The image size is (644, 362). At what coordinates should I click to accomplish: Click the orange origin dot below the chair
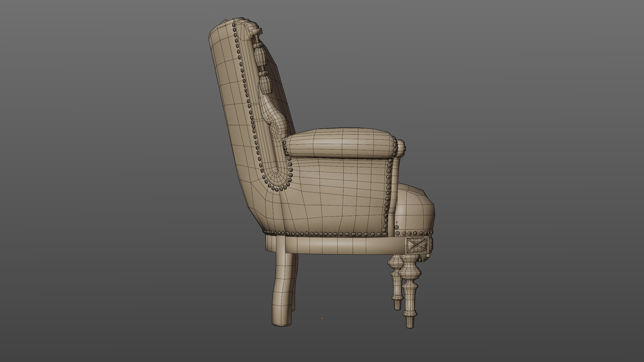[322, 318]
